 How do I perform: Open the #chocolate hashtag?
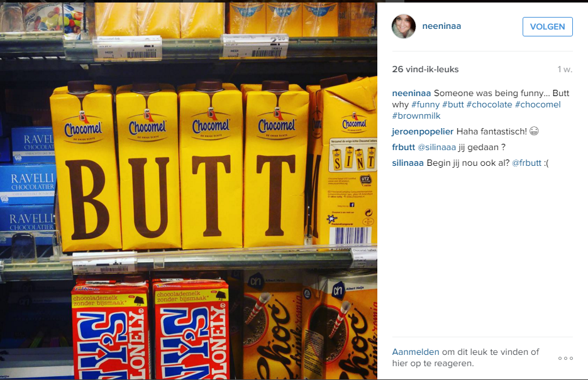coord(489,104)
